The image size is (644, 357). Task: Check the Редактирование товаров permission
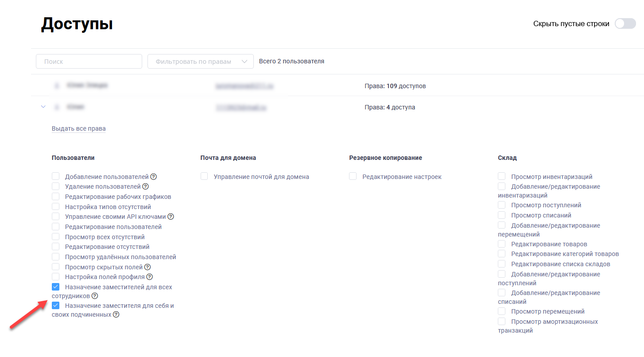(502, 244)
